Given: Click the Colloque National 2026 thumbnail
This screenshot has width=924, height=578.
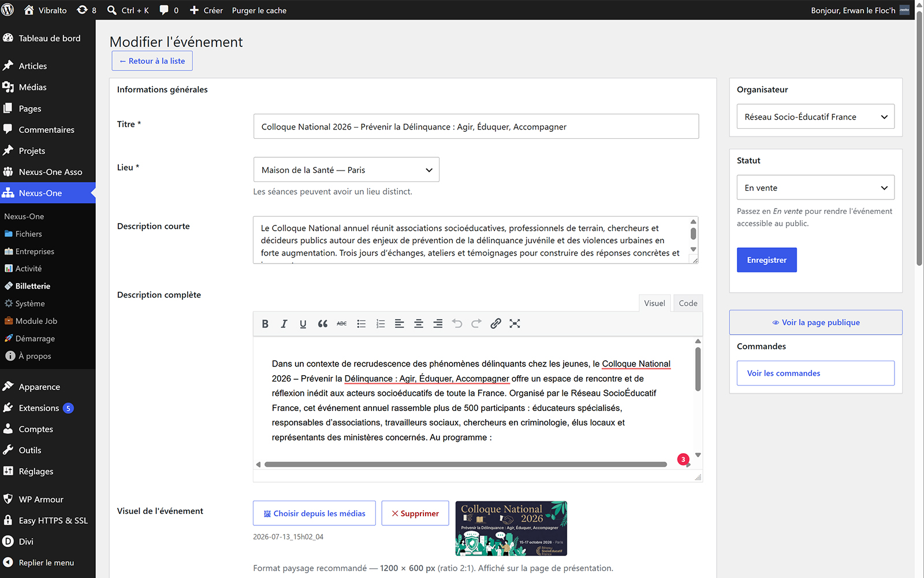Looking at the screenshot, I should tap(511, 528).
